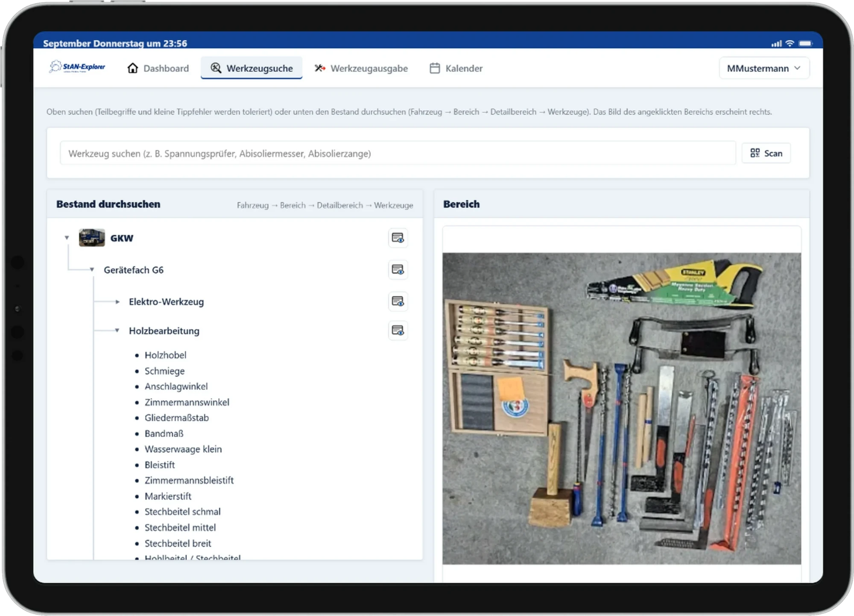Click the Wi-Fi status icon
The width and height of the screenshot is (854, 616).
coord(790,44)
